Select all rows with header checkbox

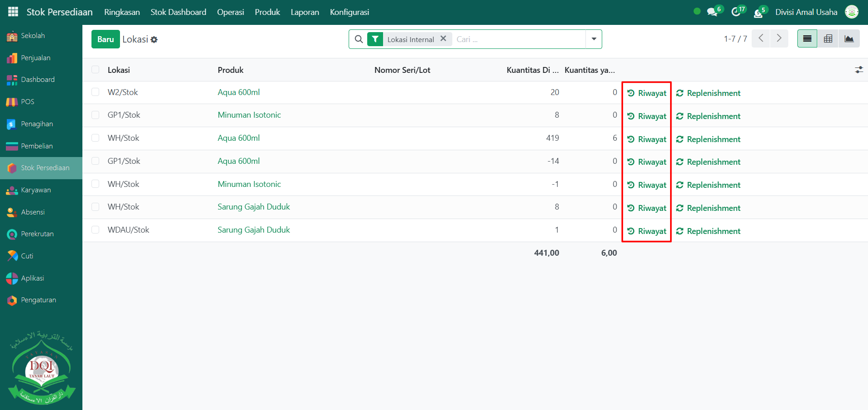click(95, 70)
